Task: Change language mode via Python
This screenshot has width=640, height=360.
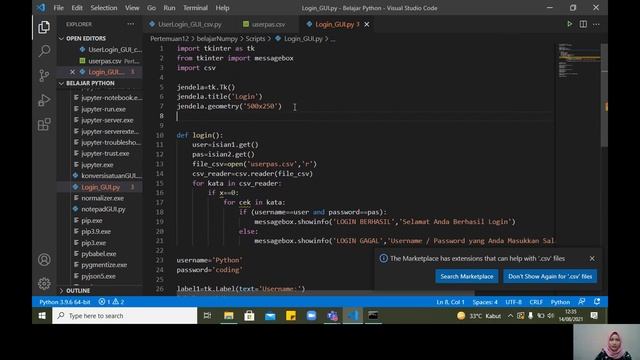Action: [560, 302]
